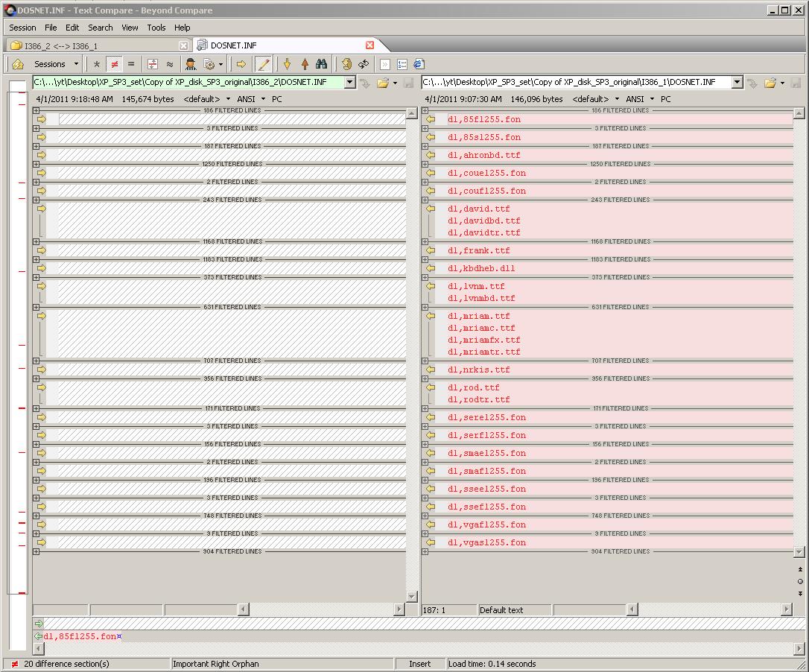This screenshot has height=672, width=809.
Task: Click left pane Open File folder icon
Action: (x=382, y=83)
